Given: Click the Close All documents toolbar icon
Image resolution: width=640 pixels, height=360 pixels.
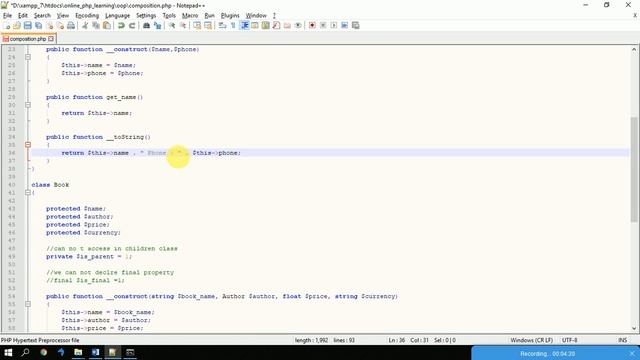Looking at the screenshot, I should click(60, 25).
